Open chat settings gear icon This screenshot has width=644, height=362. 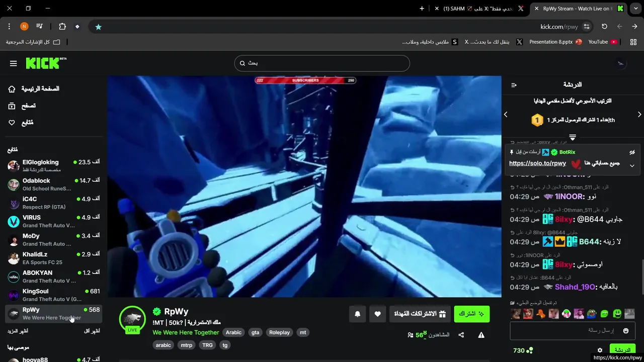coord(600,350)
